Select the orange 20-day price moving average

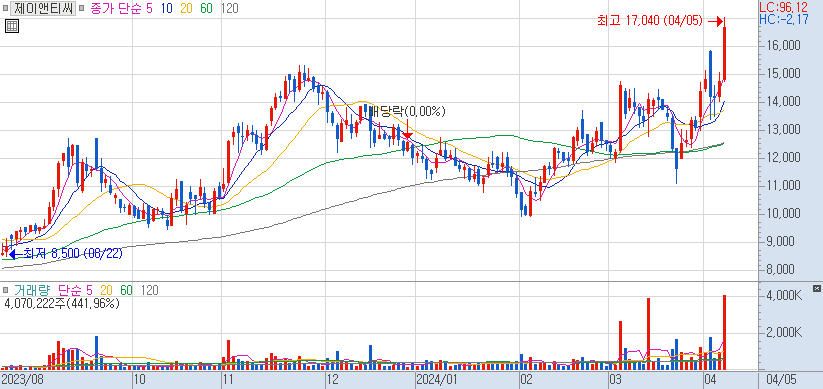coord(187,8)
